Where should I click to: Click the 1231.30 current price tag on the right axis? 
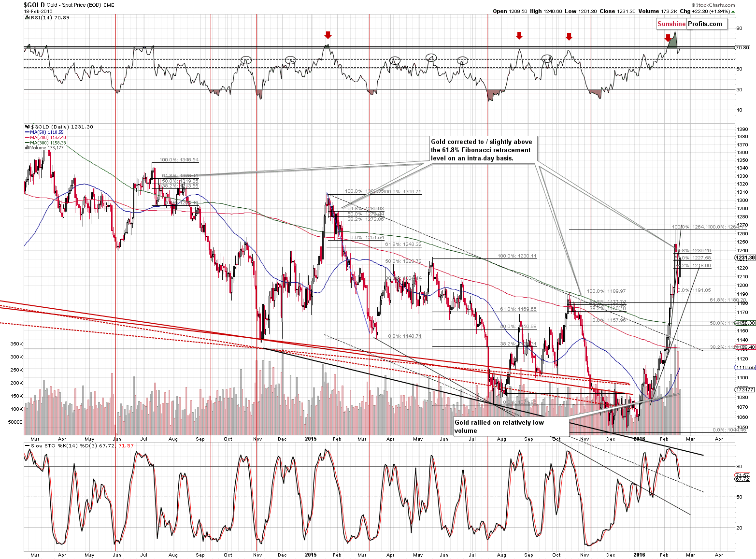745,258
